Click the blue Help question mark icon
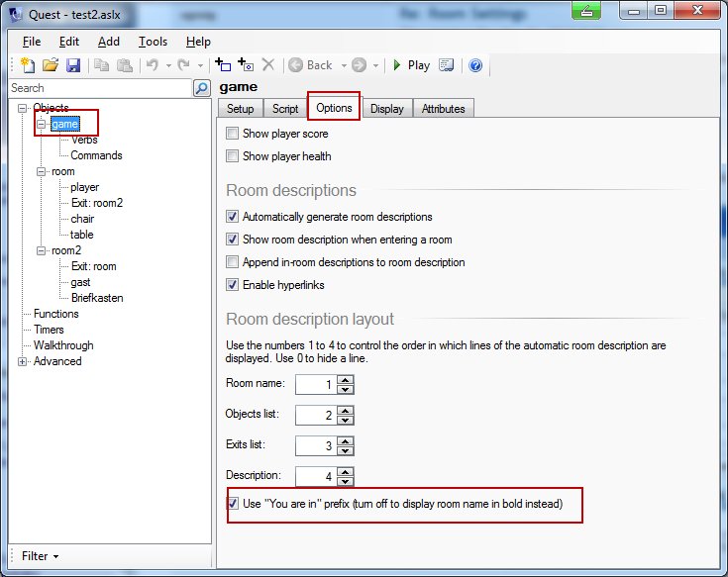This screenshot has width=728, height=577. click(x=475, y=65)
